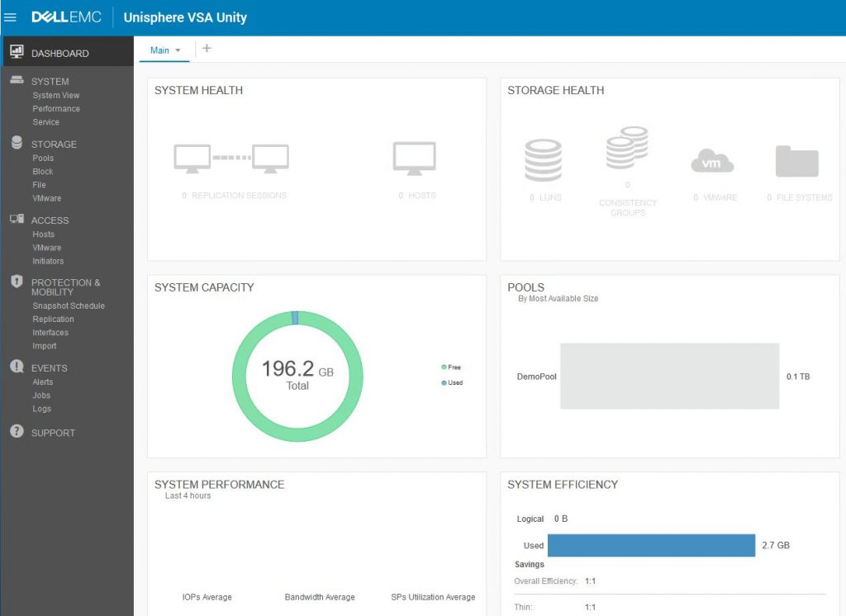Click the EVENTS section heading
846x616 pixels.
pyautogui.click(x=49, y=368)
